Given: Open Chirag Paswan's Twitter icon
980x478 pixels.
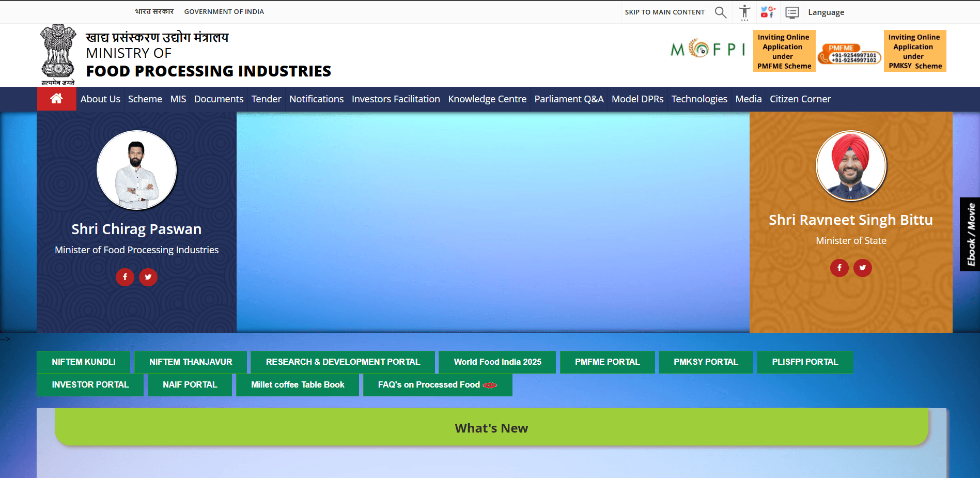Looking at the screenshot, I should click(x=148, y=277).
